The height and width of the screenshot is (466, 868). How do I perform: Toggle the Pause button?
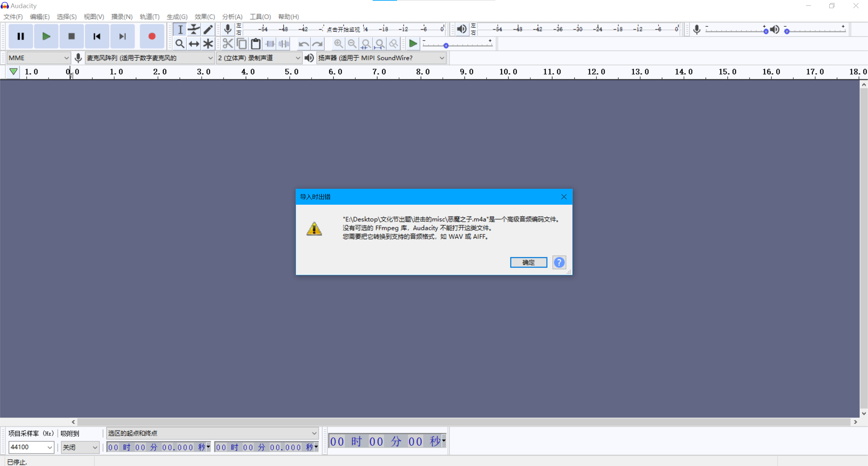coord(21,36)
